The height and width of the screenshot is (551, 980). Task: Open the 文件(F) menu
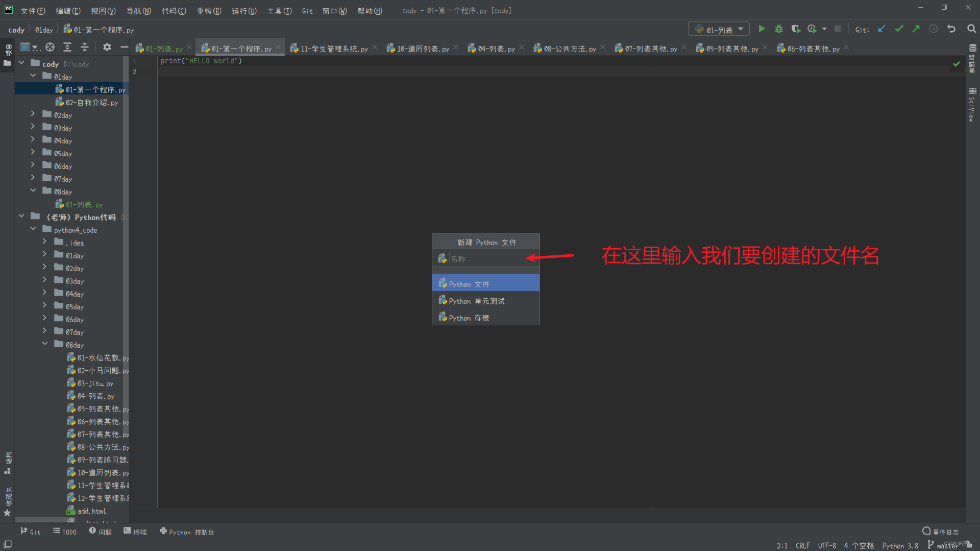(33, 11)
